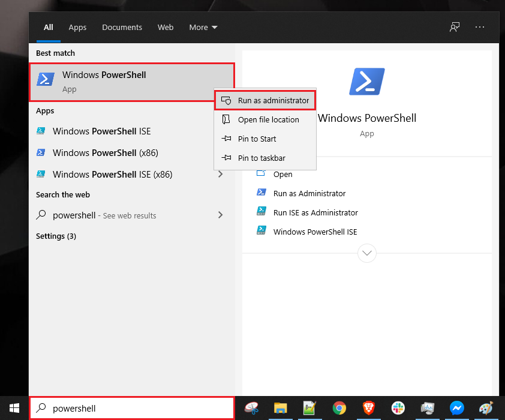Open the More search filters dropdown
Screen dimensions: 505x420
point(203,27)
